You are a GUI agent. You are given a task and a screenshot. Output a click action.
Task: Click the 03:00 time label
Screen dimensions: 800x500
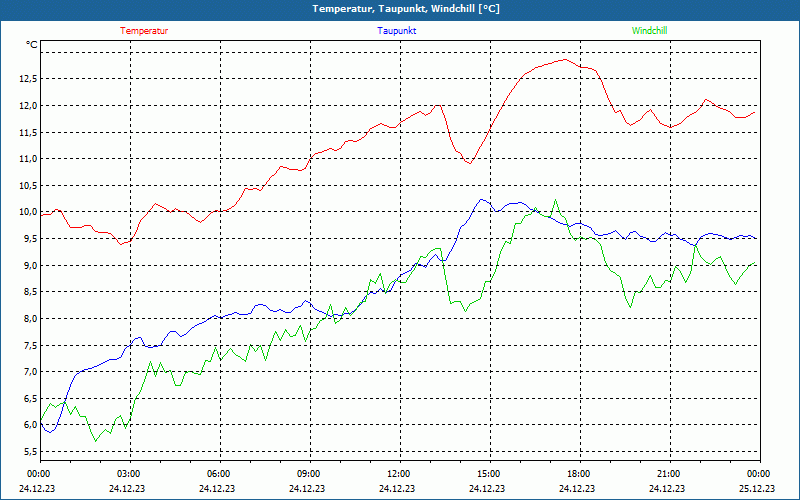[128, 474]
